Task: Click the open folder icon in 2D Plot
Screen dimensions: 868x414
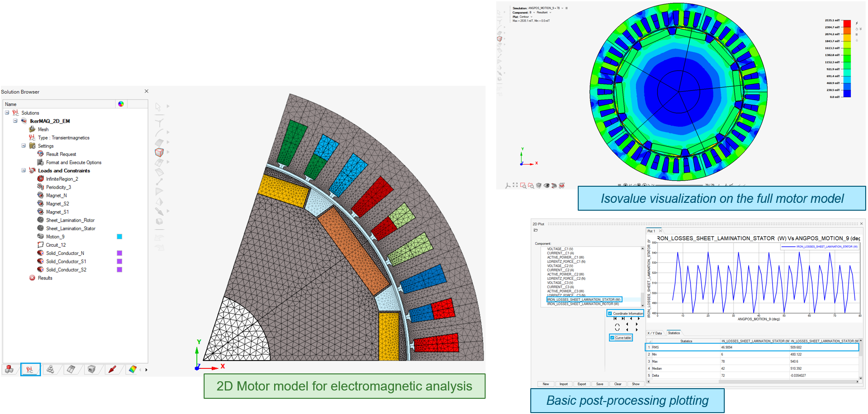Action: coord(536,230)
